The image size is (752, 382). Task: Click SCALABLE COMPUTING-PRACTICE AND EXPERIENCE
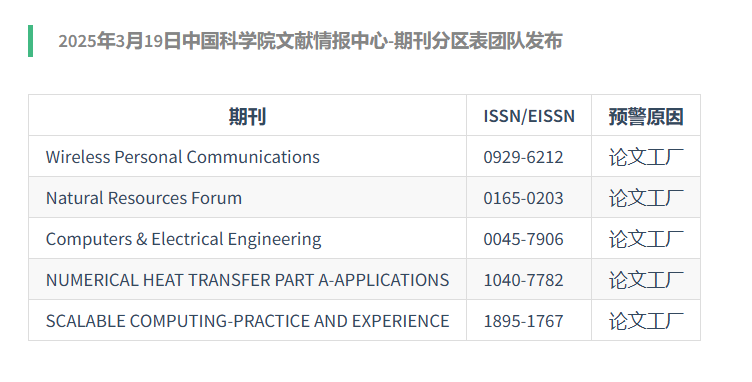pyautogui.click(x=247, y=321)
